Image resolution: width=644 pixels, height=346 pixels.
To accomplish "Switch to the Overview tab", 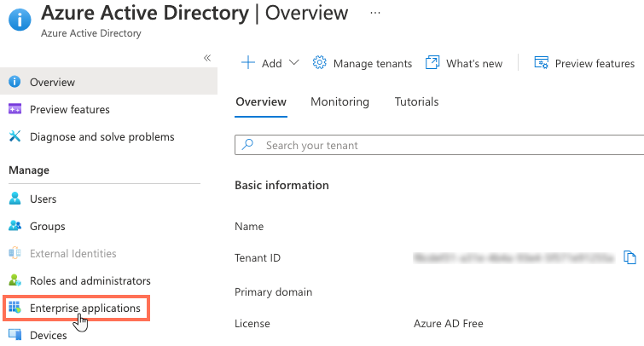I will (x=261, y=101).
